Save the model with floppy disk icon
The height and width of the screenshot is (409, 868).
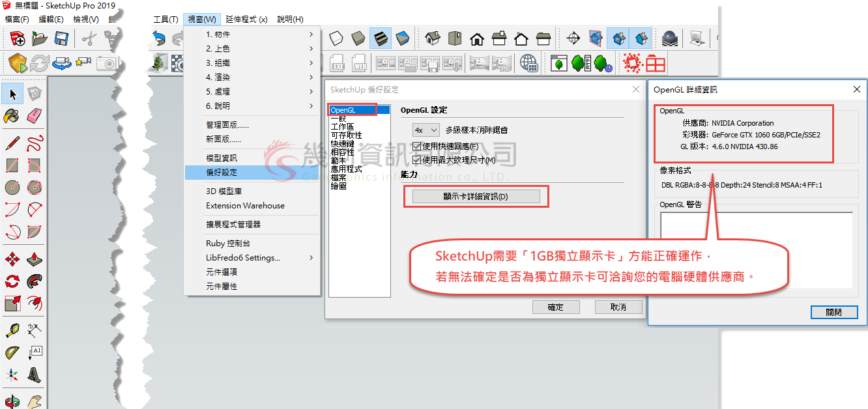(61, 38)
